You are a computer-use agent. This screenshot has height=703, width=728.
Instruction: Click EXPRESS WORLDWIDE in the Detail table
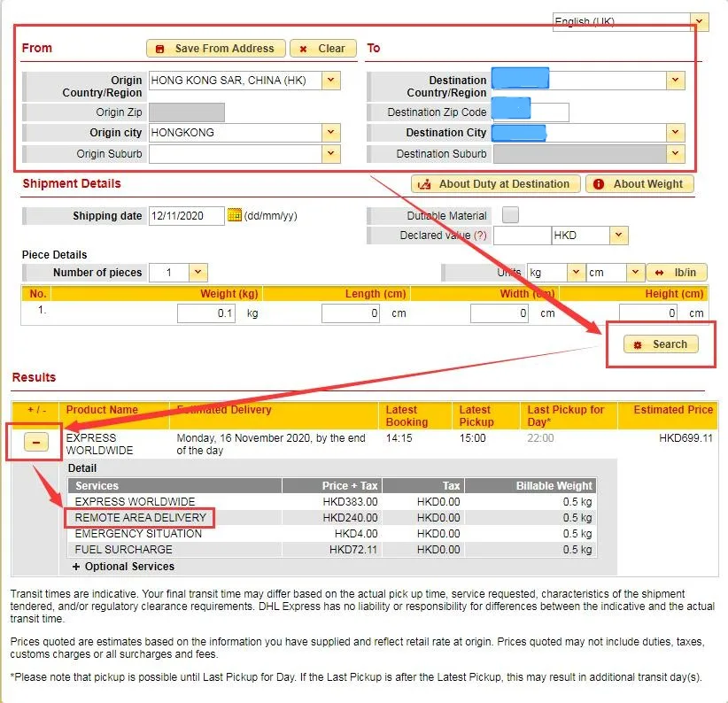click(x=136, y=502)
